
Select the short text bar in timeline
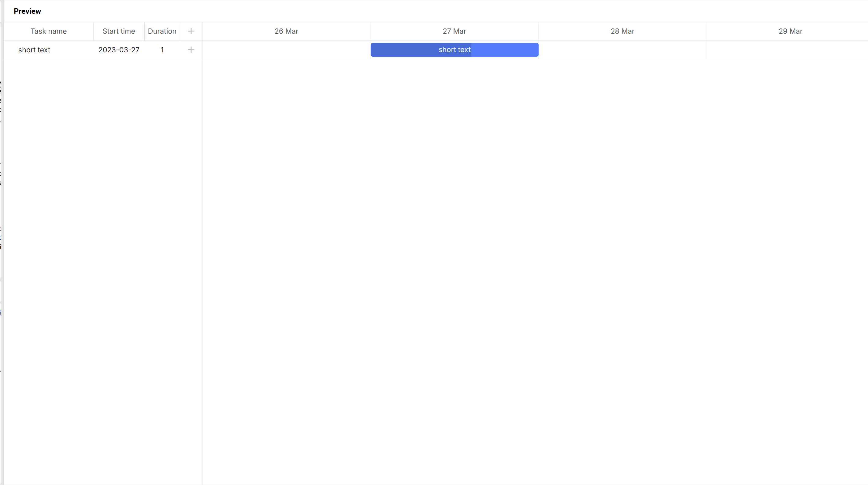coord(454,50)
